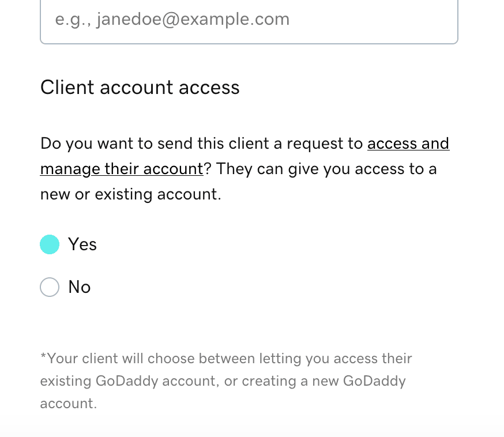Screen dimensions: 504x437
Task: Click the "manage their account" underlined text
Action: tap(121, 169)
